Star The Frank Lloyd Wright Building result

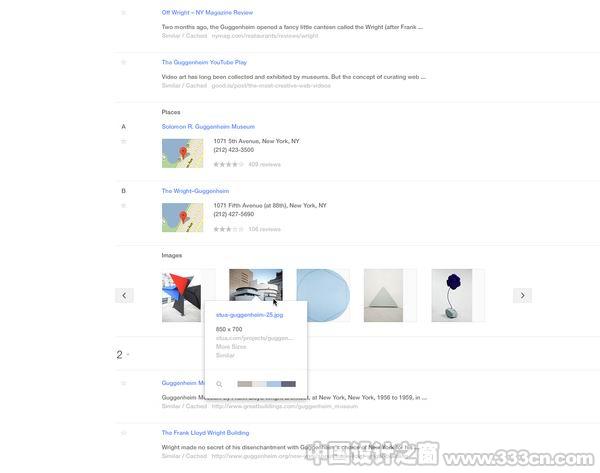point(124,433)
